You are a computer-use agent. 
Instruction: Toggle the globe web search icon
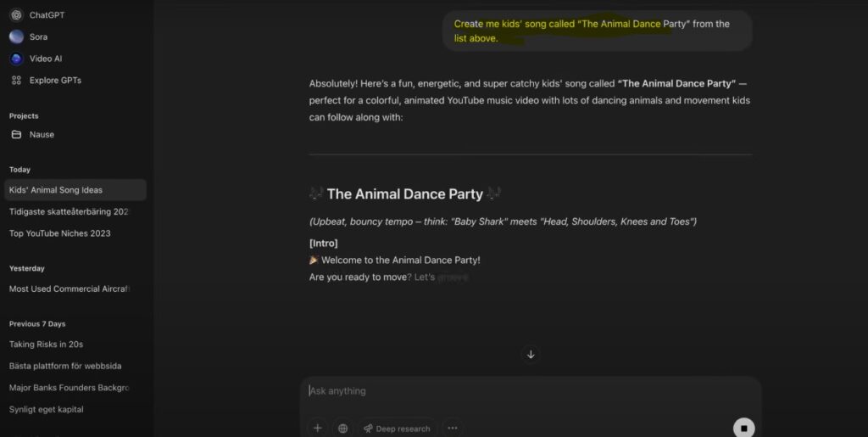[342, 429]
